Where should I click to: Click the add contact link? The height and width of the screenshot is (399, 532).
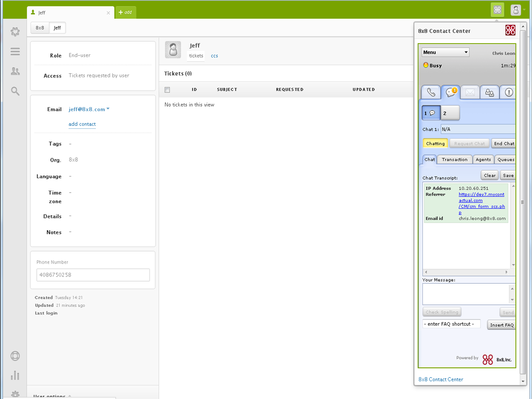coord(82,124)
